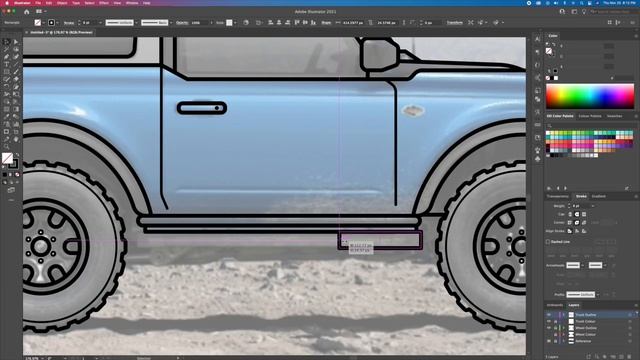Select the Hand tool
The image size is (640, 360).
click(16, 138)
